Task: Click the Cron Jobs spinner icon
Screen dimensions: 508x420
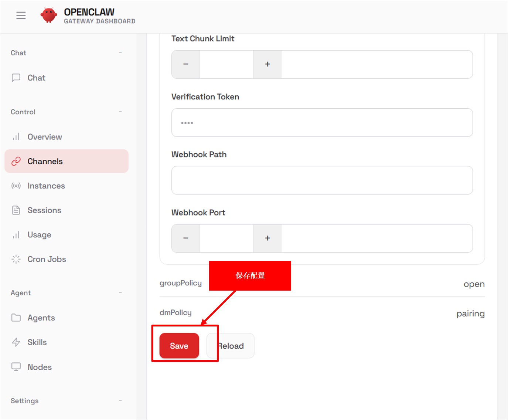Action: (16, 259)
